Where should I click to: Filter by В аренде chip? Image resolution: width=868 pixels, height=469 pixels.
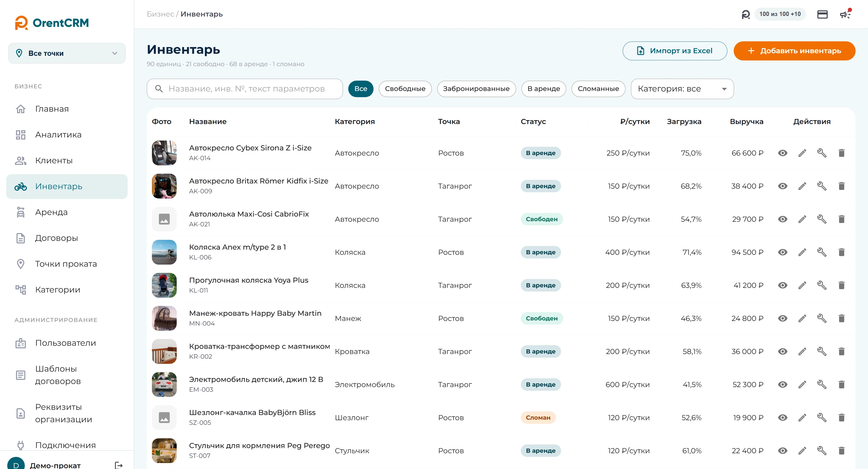[544, 89]
